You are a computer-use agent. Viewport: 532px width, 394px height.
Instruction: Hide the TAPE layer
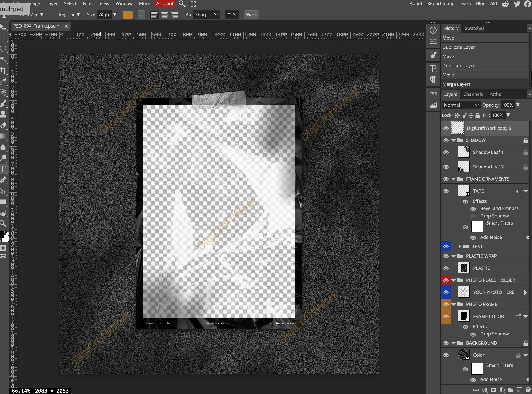point(446,191)
